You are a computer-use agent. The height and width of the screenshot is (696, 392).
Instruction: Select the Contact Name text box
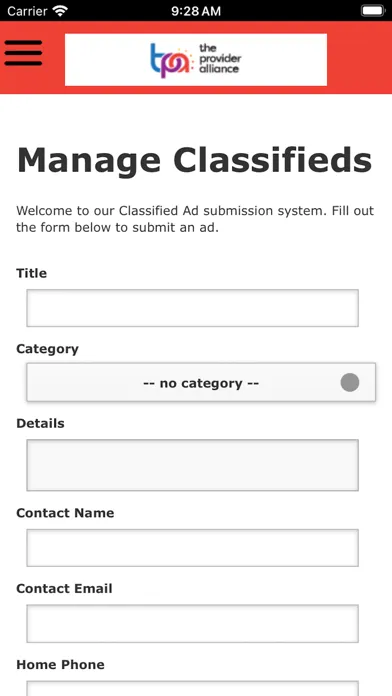coord(193,548)
